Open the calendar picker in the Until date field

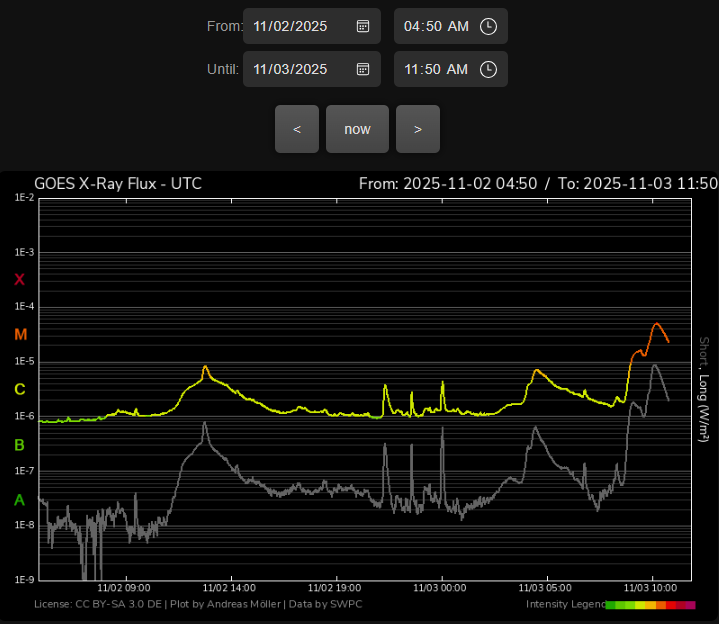[363, 69]
